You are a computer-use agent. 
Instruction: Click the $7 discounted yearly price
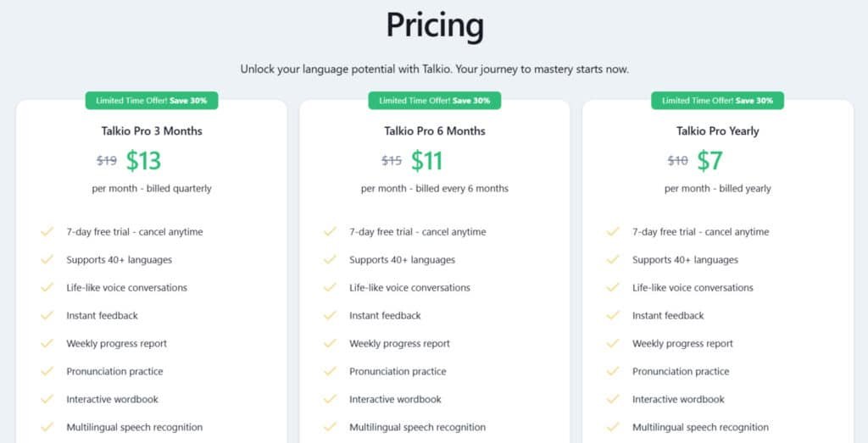click(x=709, y=160)
